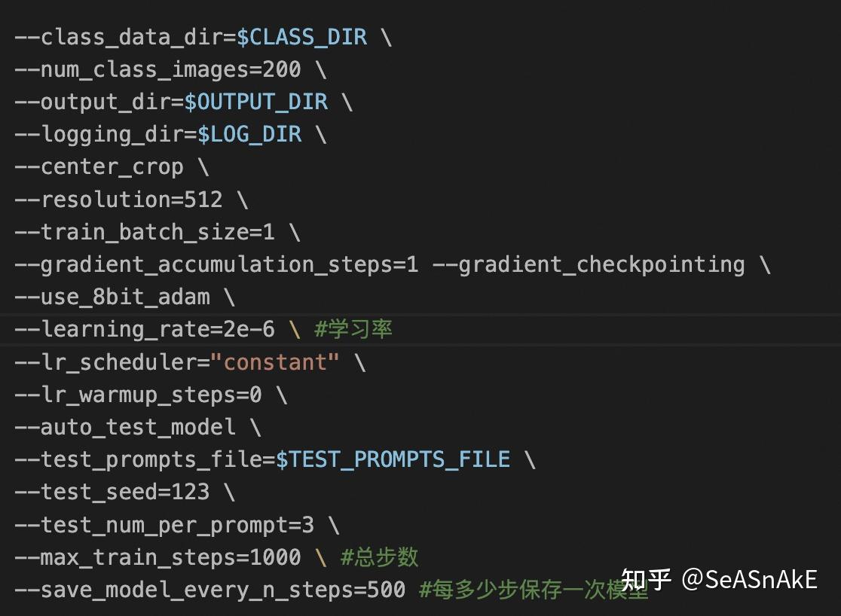Click the $CLASS_DIR variable
Image resolution: width=841 pixels, height=616 pixels.
301,37
